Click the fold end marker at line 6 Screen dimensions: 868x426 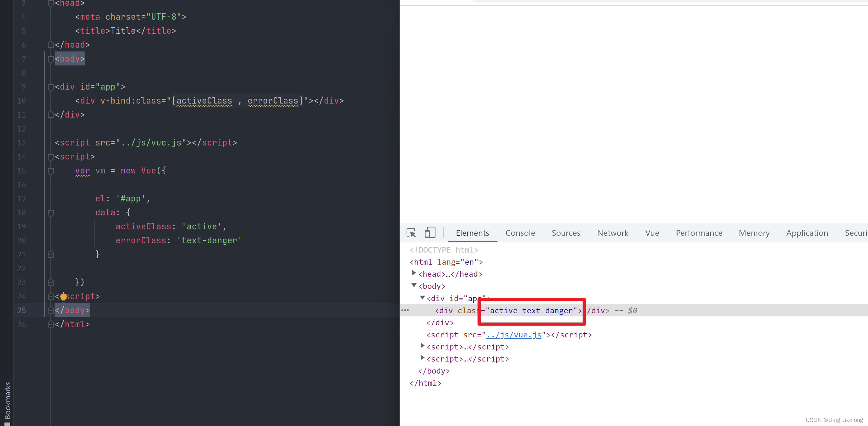[50, 44]
